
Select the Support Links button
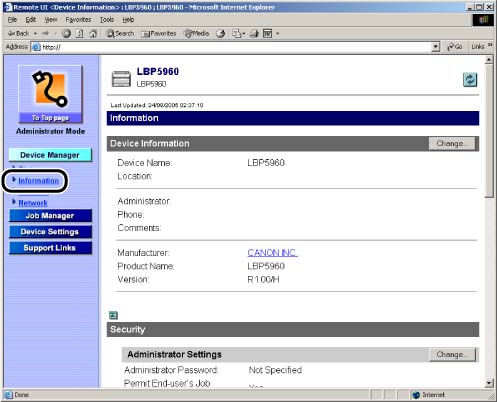pyautogui.click(x=50, y=248)
